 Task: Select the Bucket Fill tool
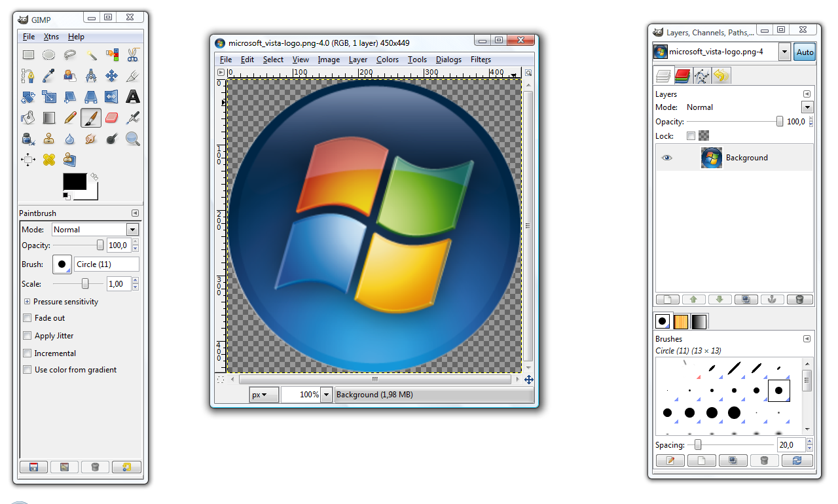[28, 118]
